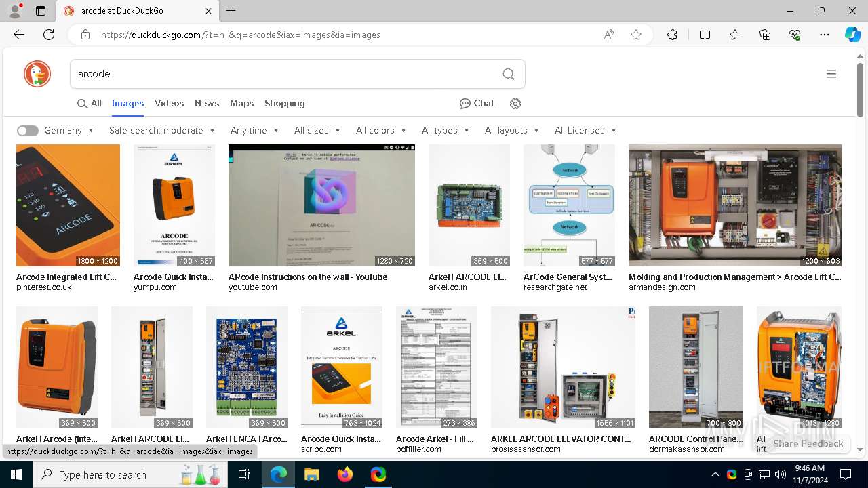Viewport: 868px width, 488px height.
Task: View site information lock icon
Action: point(85,35)
